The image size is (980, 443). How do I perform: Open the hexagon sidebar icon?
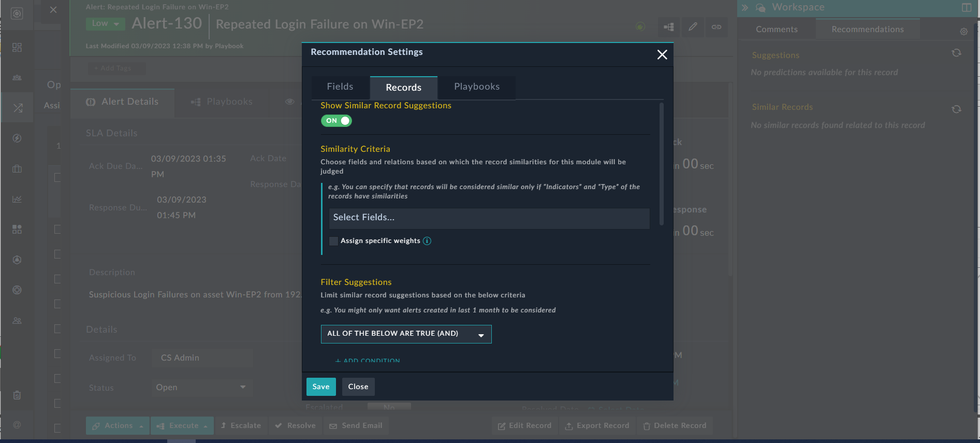(17, 260)
